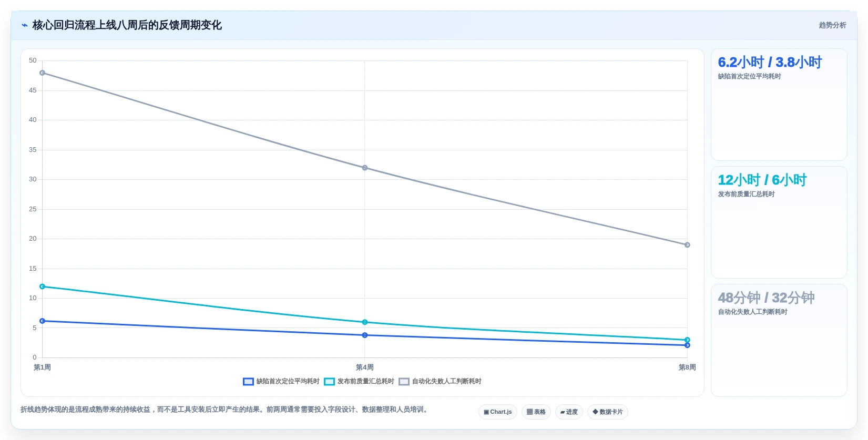Select the blue data point at 第4周
The width and height of the screenshot is (868, 440).
[x=365, y=335]
